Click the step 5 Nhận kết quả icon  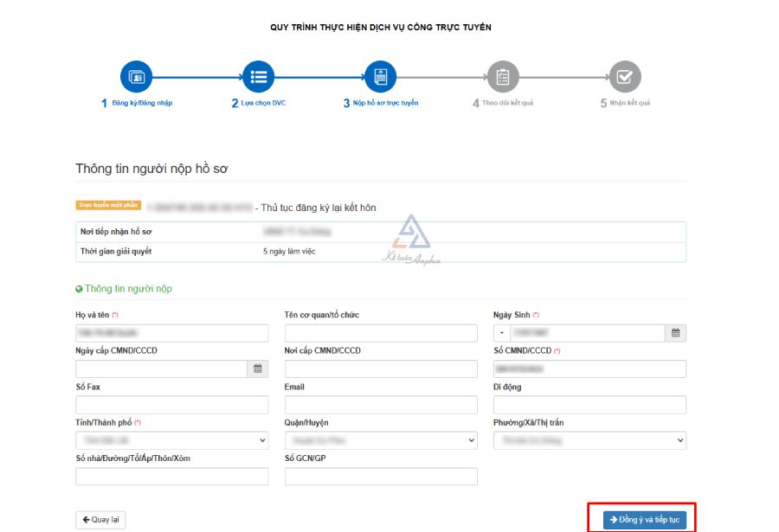click(x=624, y=77)
